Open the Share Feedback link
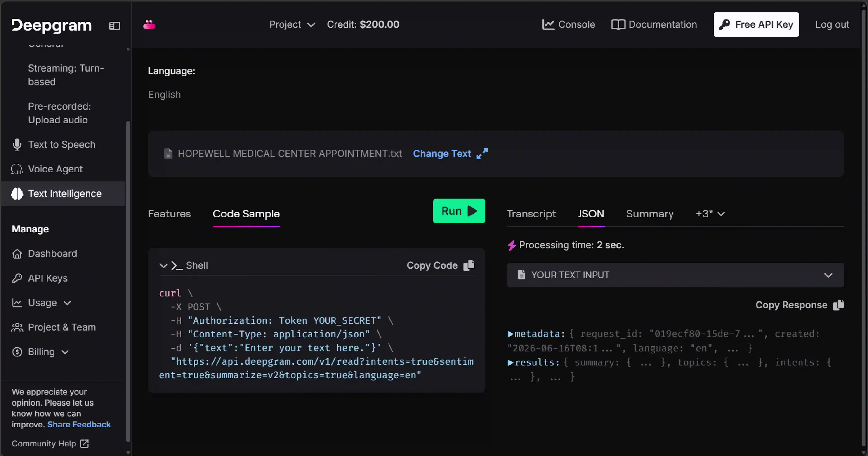868x456 pixels. (x=79, y=425)
